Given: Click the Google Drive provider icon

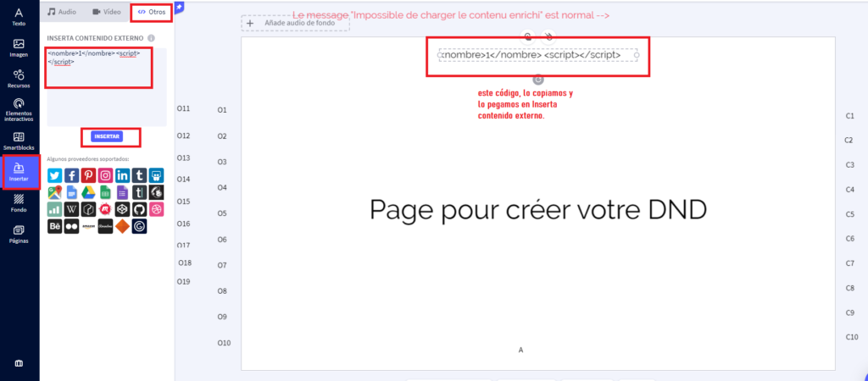Looking at the screenshot, I should tap(88, 192).
